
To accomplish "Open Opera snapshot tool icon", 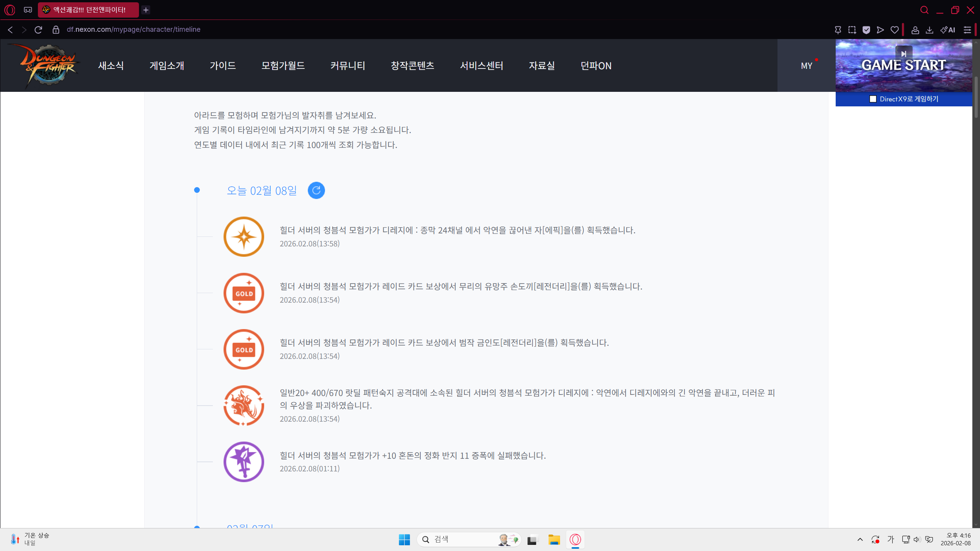I will coord(852,30).
